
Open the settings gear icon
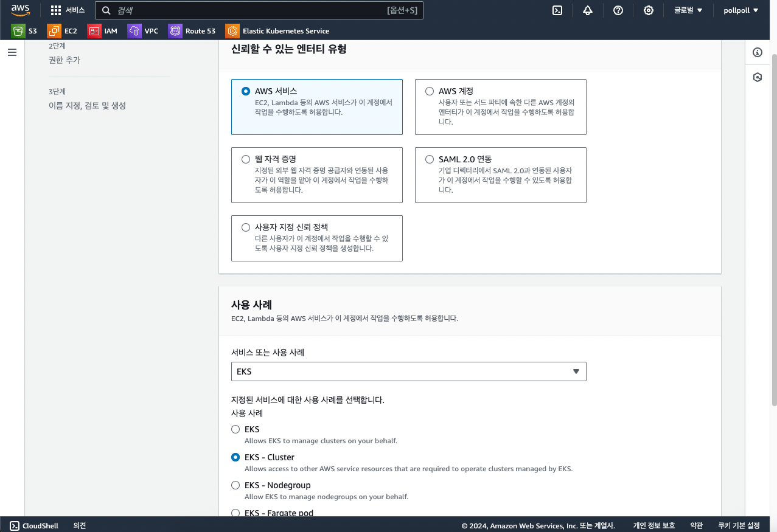click(x=649, y=10)
